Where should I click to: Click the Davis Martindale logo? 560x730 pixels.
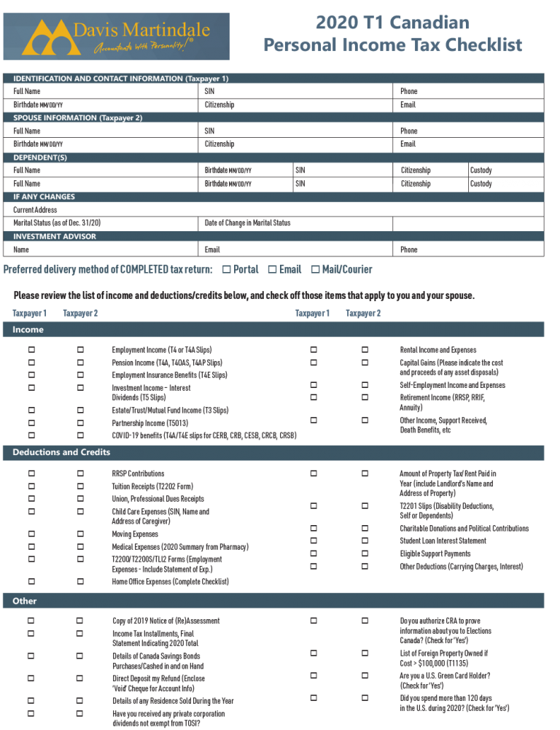(116, 36)
